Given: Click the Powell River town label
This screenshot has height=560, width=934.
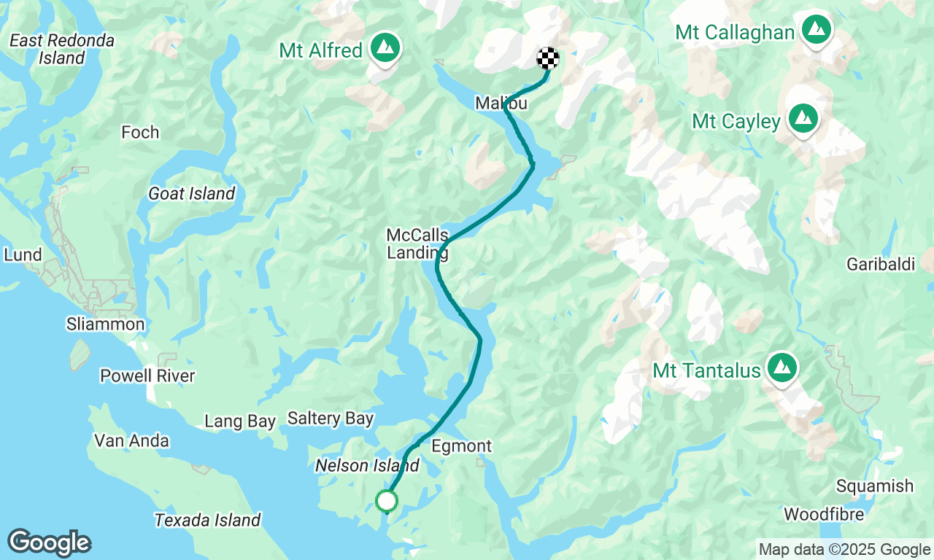Looking at the screenshot, I should (x=147, y=376).
